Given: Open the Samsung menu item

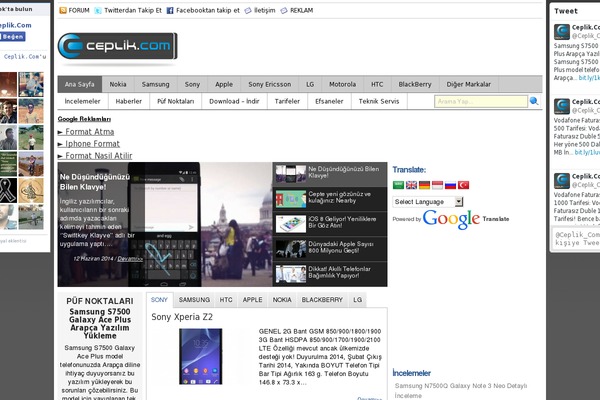Looking at the screenshot, I should pyautogui.click(x=155, y=84).
